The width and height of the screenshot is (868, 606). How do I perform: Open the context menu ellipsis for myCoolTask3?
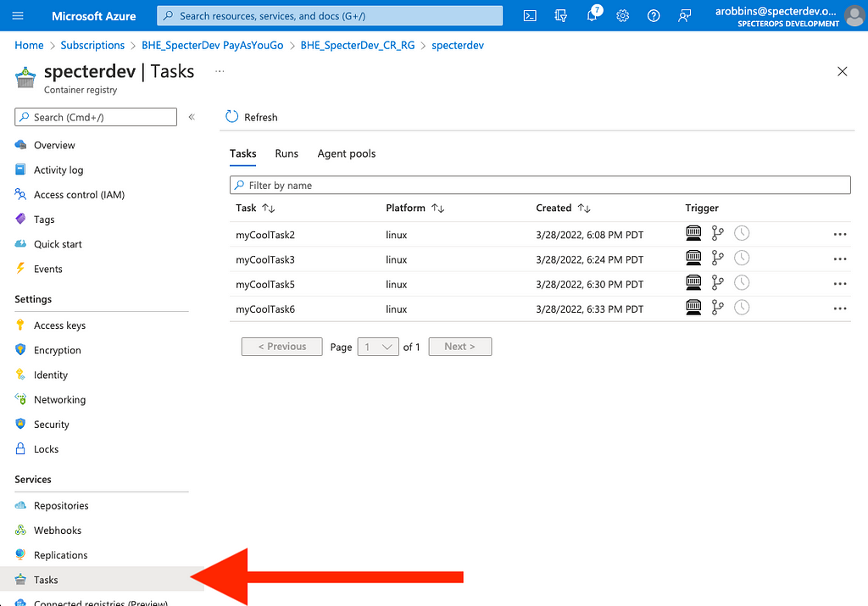[840, 259]
